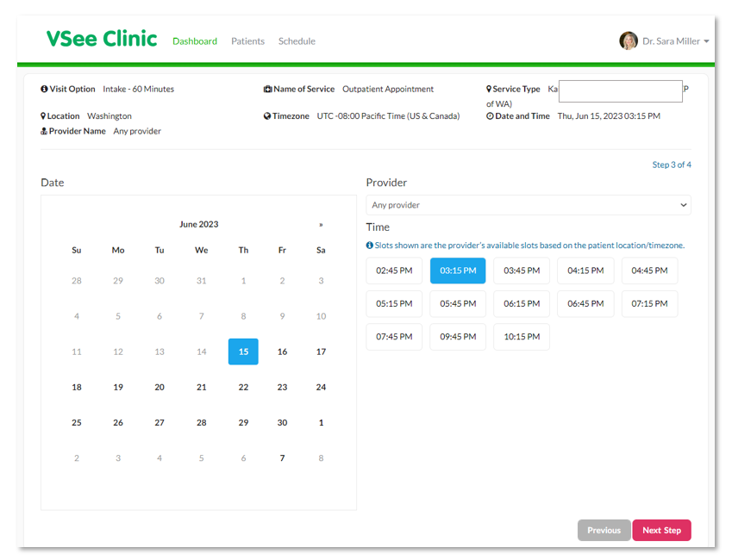Screen dimensions: 732x560
Task: Choose June 24 in the calendar
Action: pyautogui.click(x=321, y=387)
